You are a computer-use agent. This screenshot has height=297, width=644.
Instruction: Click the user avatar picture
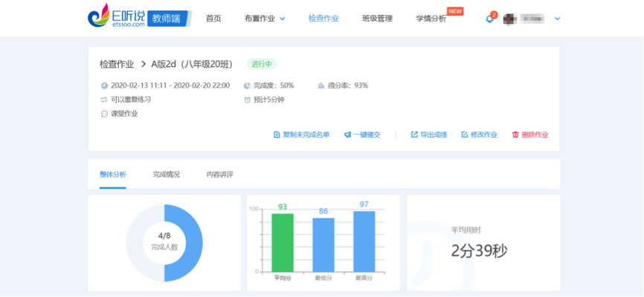(x=509, y=19)
